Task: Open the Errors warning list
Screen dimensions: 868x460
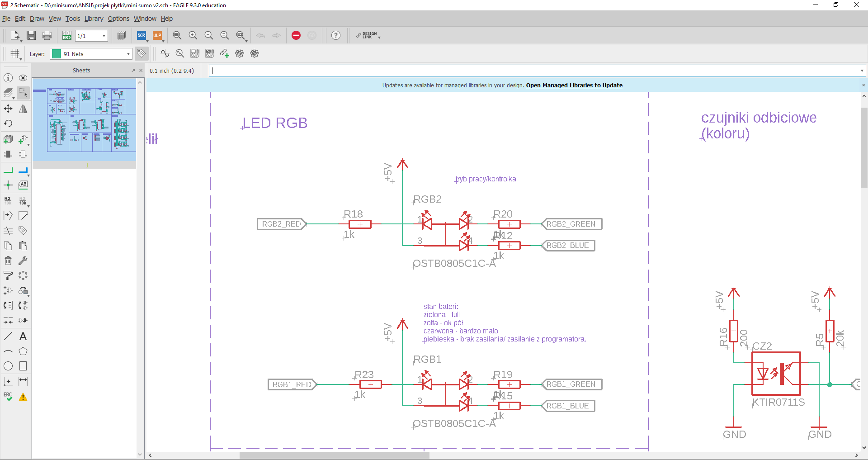Action: [x=23, y=397]
